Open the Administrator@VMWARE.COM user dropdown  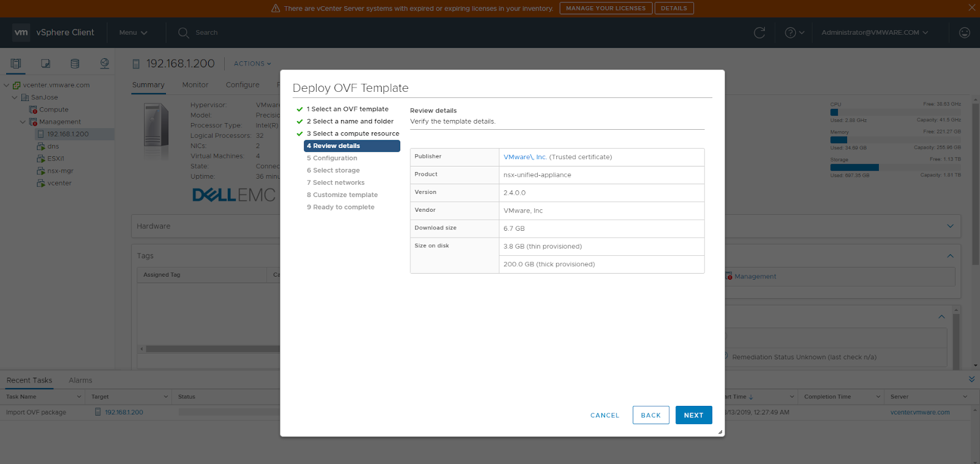click(x=874, y=33)
